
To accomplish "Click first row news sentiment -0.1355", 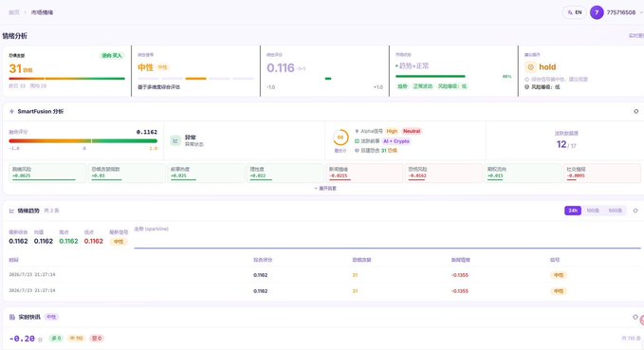I will point(460,275).
